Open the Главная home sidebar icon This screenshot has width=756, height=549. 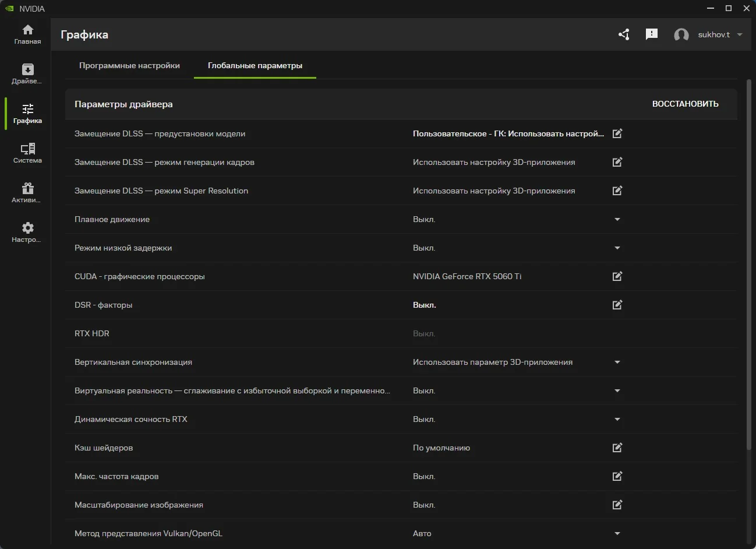click(x=27, y=34)
